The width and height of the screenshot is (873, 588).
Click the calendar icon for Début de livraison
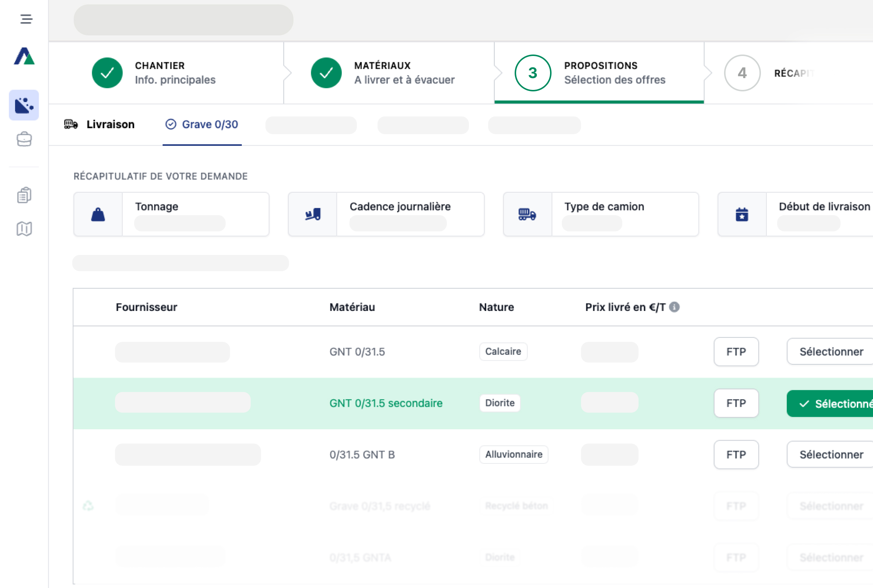[x=742, y=214]
